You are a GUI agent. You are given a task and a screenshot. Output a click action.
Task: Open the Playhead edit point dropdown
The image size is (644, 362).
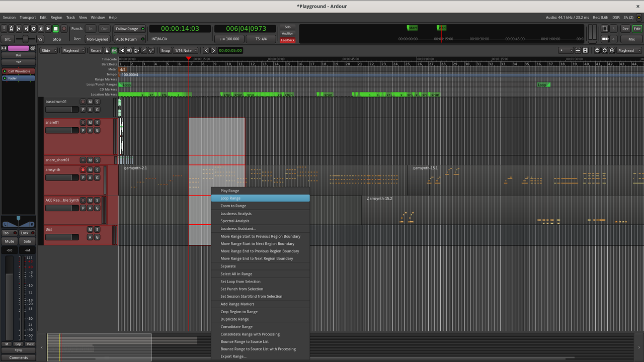[x=73, y=50]
